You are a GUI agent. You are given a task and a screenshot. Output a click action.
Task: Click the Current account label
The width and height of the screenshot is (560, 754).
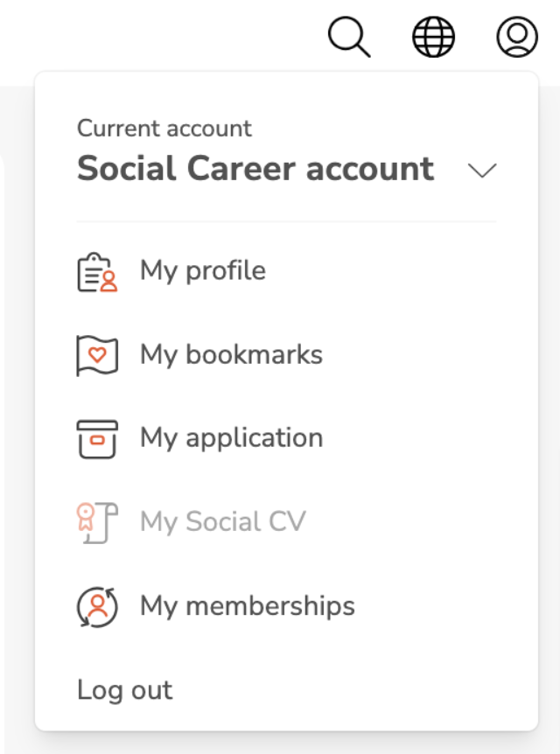click(164, 129)
